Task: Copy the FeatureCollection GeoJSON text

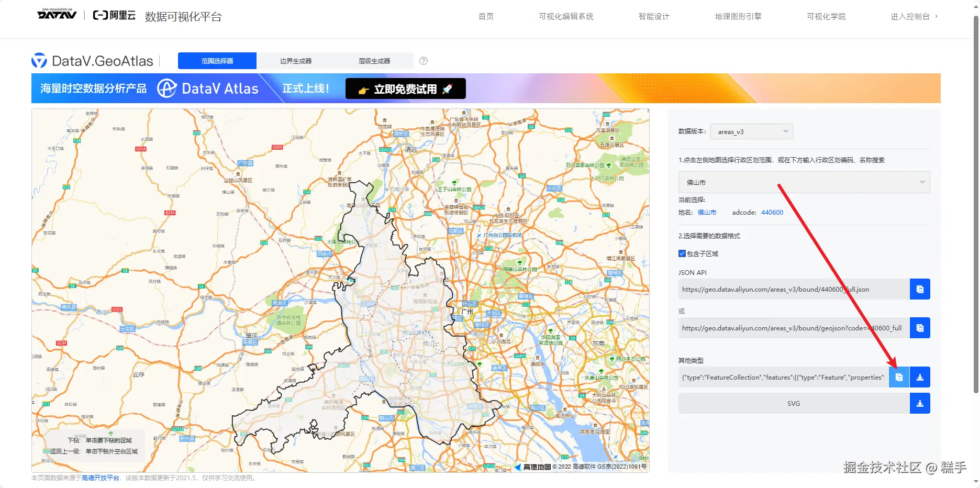Action: 899,377
